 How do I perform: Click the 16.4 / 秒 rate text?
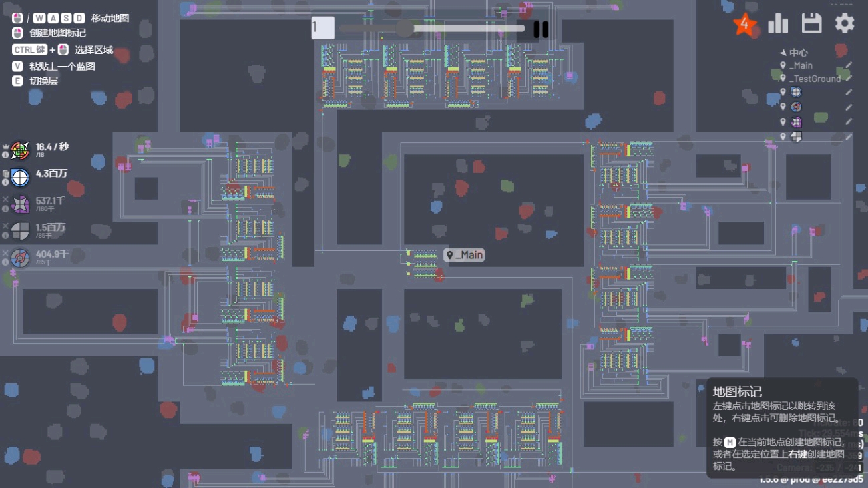(x=52, y=147)
